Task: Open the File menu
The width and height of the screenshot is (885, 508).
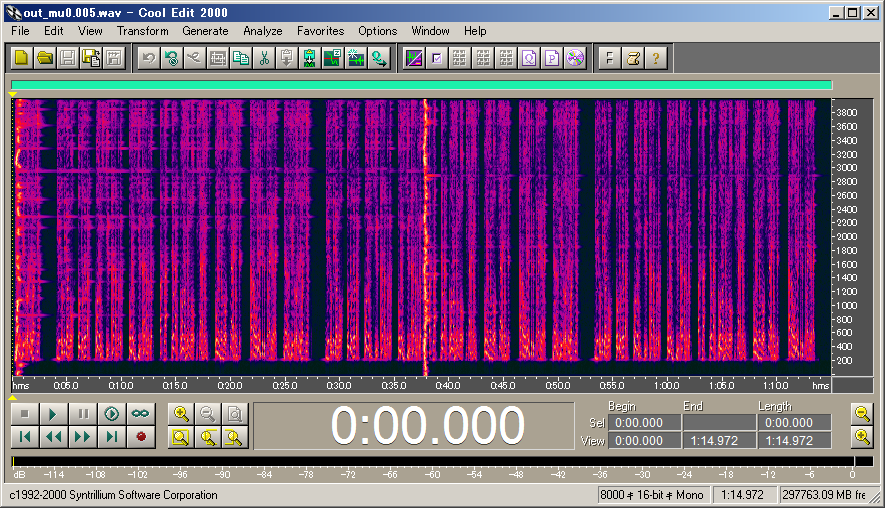Action: [20, 31]
